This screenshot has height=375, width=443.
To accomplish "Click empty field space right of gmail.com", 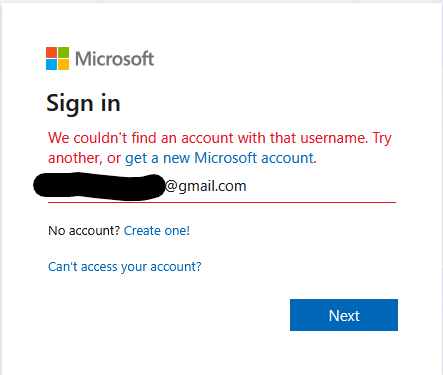I will point(320,186).
